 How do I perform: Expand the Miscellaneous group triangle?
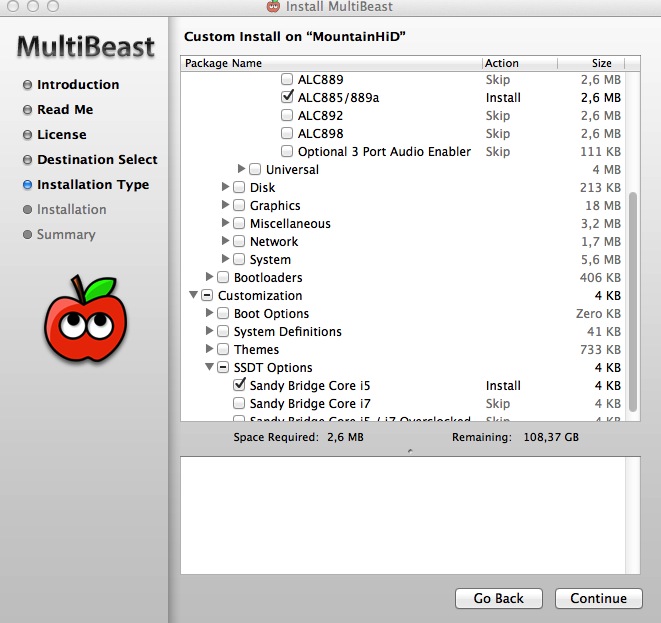coord(226,223)
